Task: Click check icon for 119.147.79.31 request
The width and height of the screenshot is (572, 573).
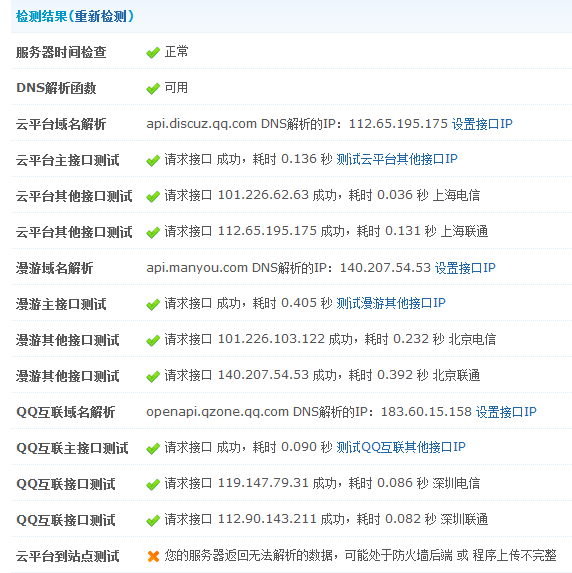Action: pos(153,485)
